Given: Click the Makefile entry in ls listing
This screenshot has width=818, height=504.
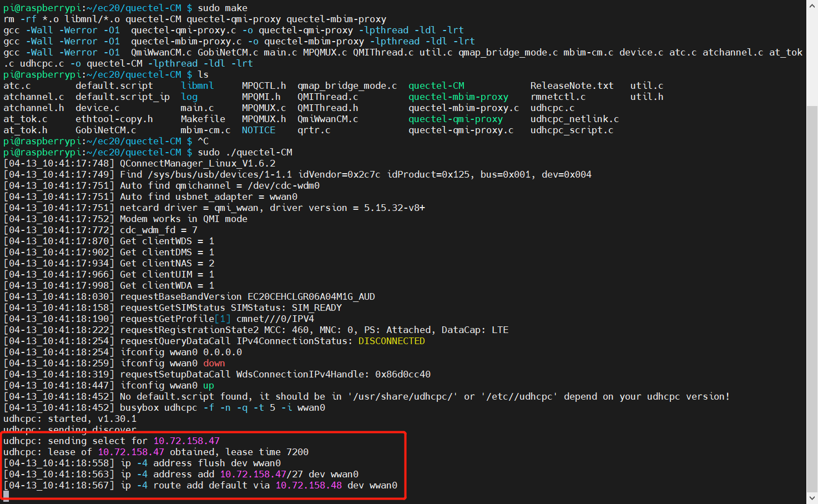Looking at the screenshot, I should pyautogui.click(x=203, y=119).
